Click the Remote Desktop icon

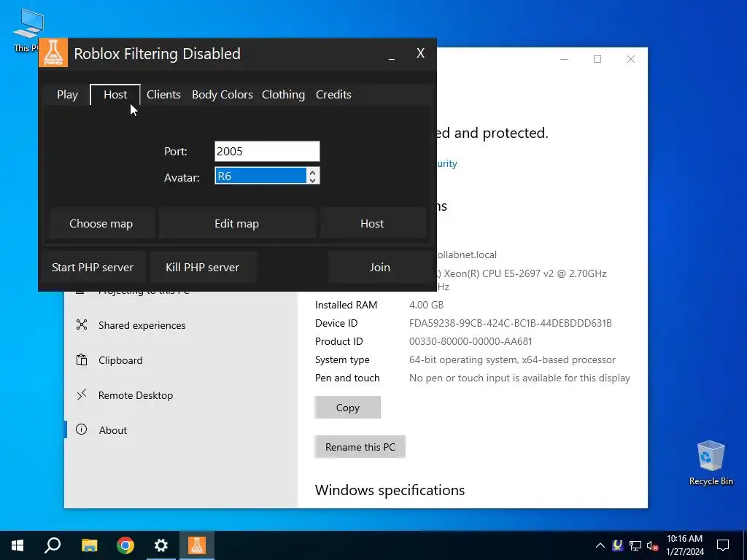(x=82, y=394)
